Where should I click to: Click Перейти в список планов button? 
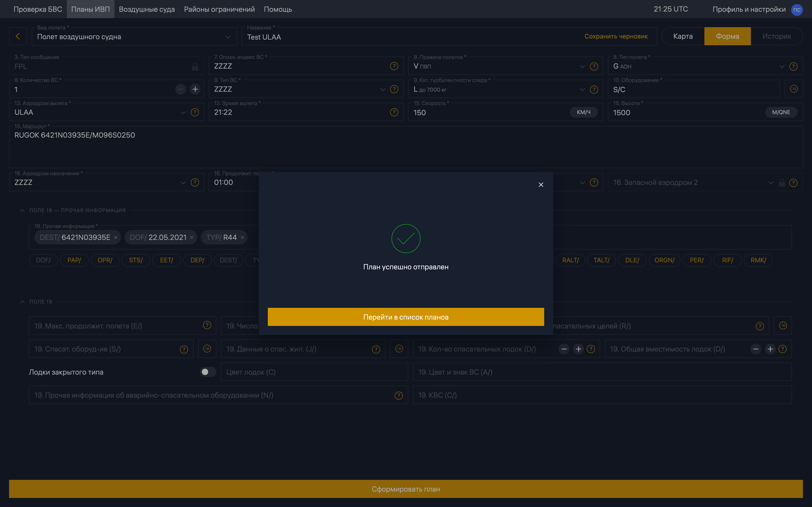tap(406, 317)
